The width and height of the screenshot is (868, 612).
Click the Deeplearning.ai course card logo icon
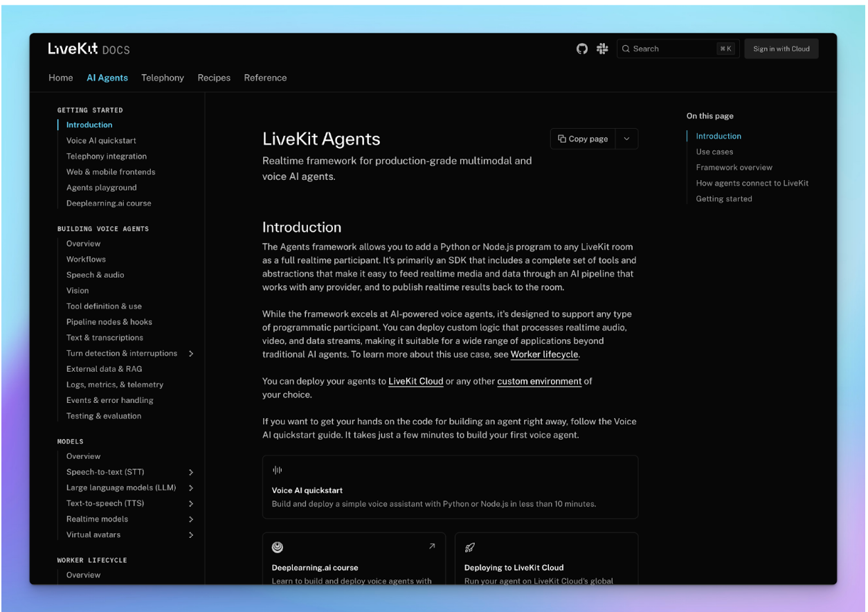click(278, 547)
